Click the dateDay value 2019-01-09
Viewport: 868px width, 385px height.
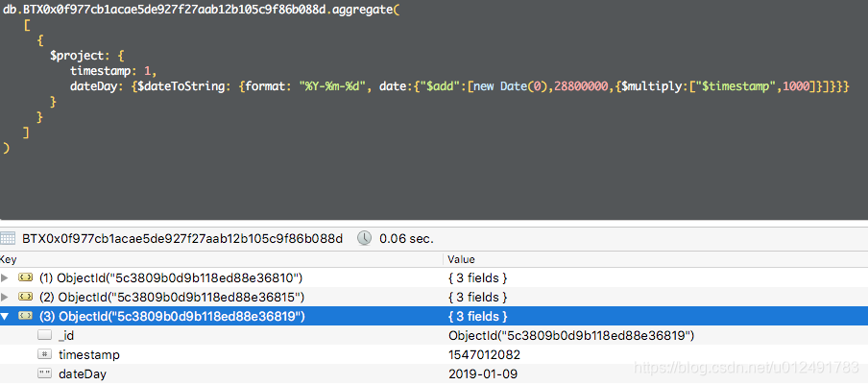coord(483,373)
